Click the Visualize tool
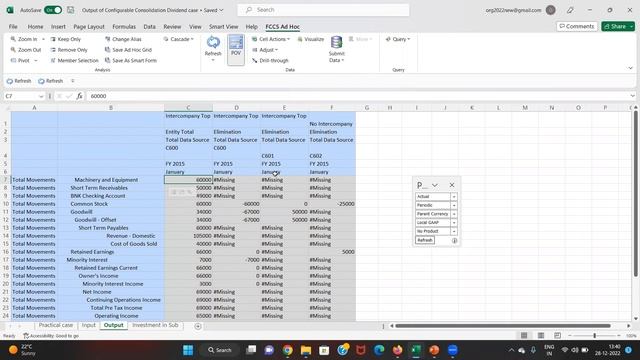 311,39
